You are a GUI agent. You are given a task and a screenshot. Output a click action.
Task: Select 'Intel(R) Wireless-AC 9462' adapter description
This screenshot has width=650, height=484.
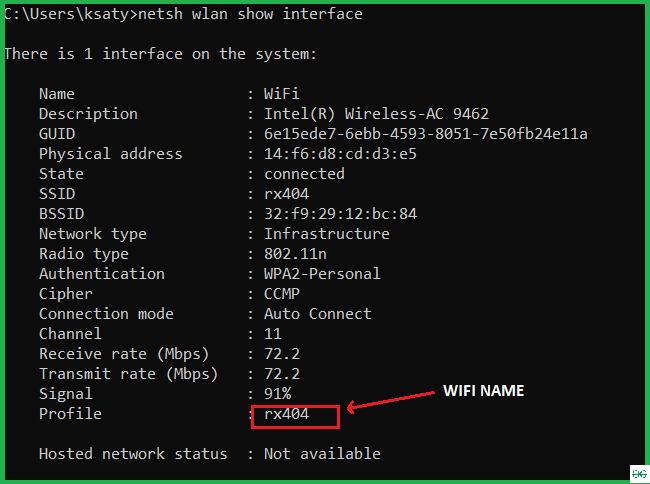[376, 114]
